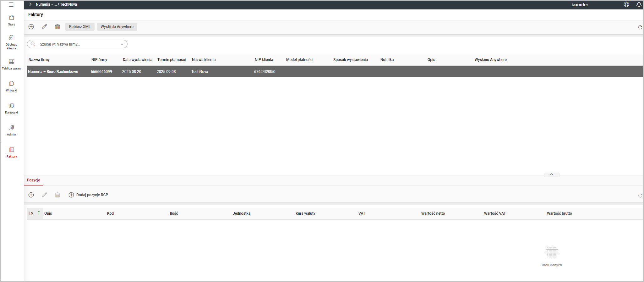Add a new position with plus icon

coord(31,195)
